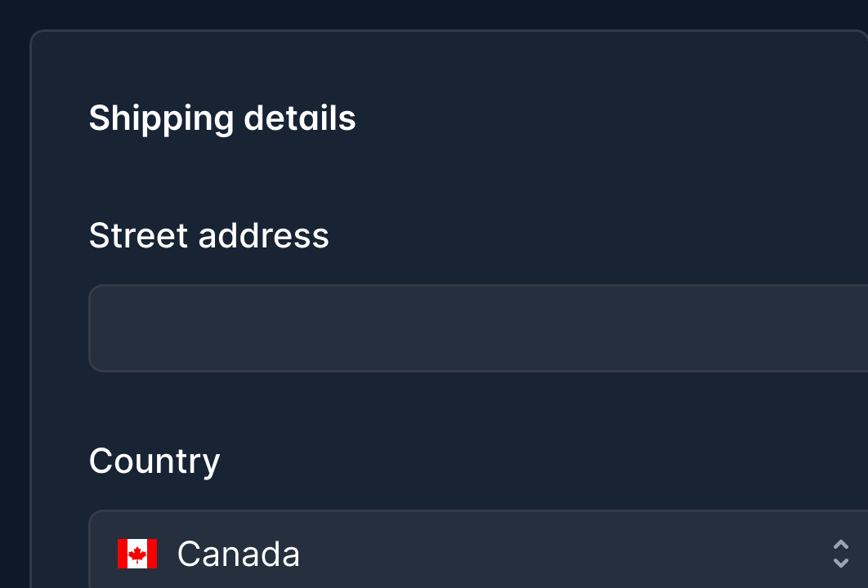Click the word address in the field label
Viewport: 868px width, 588px height.
point(263,236)
